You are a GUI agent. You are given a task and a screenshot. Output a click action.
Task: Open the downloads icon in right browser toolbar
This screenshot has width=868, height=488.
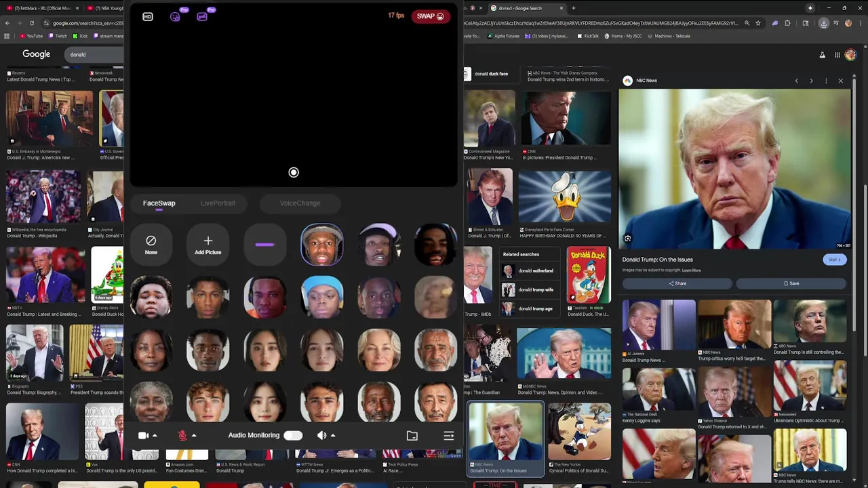point(824,23)
